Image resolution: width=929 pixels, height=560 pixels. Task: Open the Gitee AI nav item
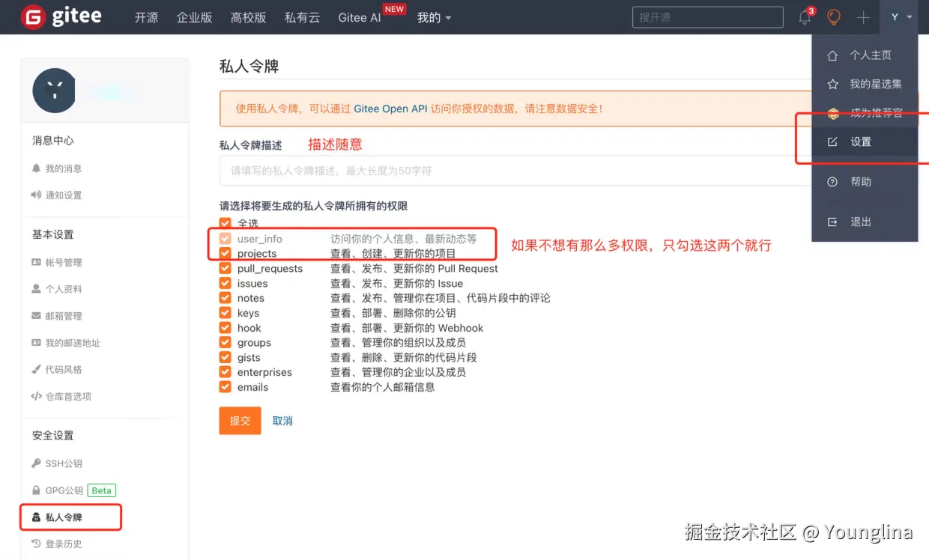(x=360, y=17)
